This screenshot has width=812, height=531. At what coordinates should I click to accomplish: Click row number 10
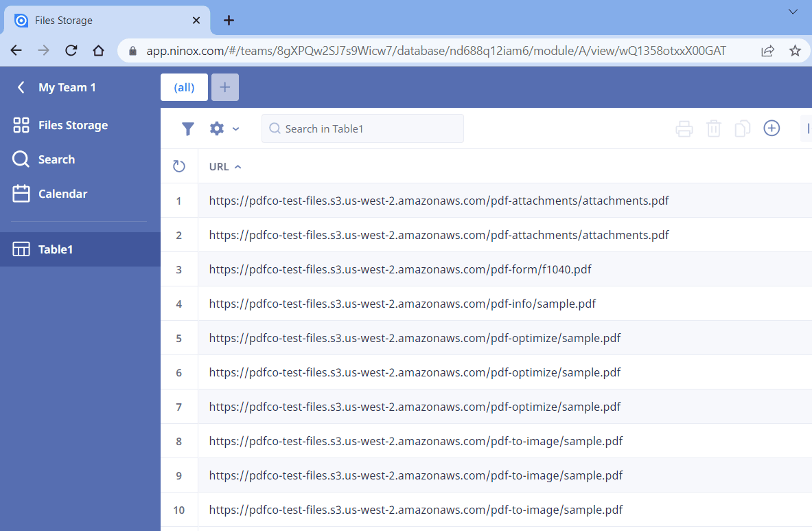tap(178, 510)
